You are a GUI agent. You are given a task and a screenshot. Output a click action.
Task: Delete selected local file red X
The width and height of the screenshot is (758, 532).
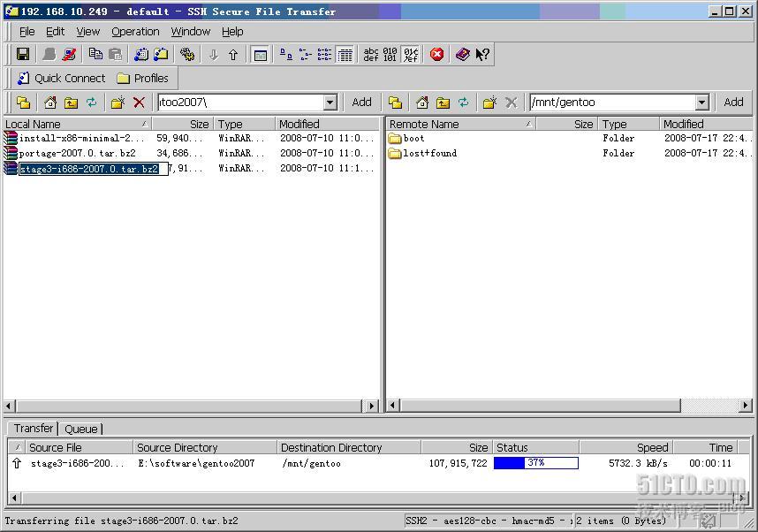coord(140,103)
